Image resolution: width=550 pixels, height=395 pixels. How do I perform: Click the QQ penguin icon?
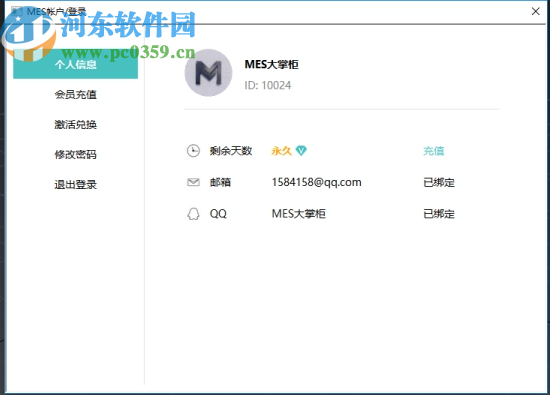(193, 214)
